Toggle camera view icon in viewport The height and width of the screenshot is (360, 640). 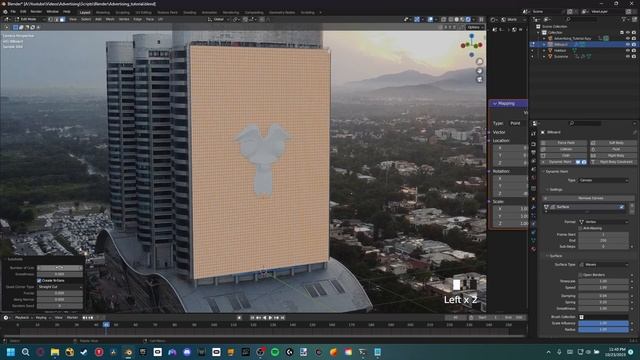[x=480, y=80]
